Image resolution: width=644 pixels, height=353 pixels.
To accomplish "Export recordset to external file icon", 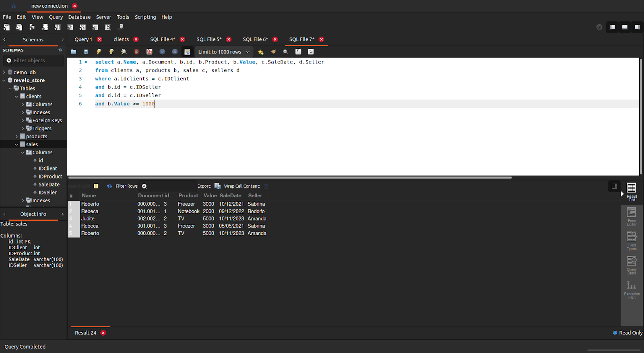I will (x=217, y=186).
